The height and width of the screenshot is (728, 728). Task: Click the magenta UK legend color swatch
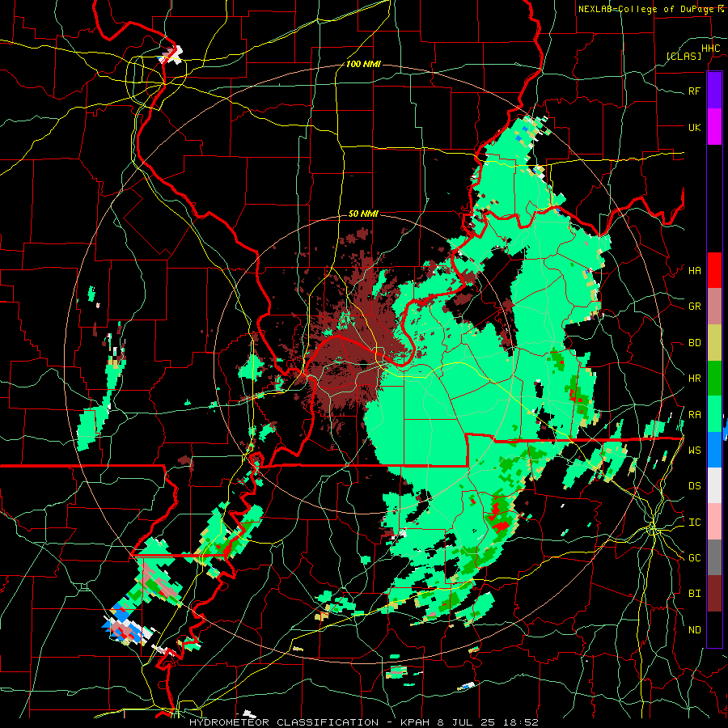(x=714, y=127)
